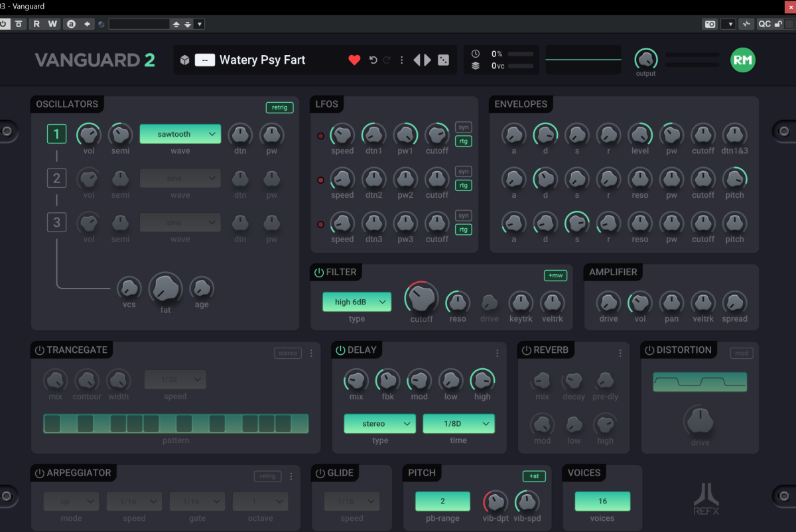Viewport: 796px width, 532px height.
Task: Open the trancegate speed 1/32 dropdown
Action: point(175,380)
